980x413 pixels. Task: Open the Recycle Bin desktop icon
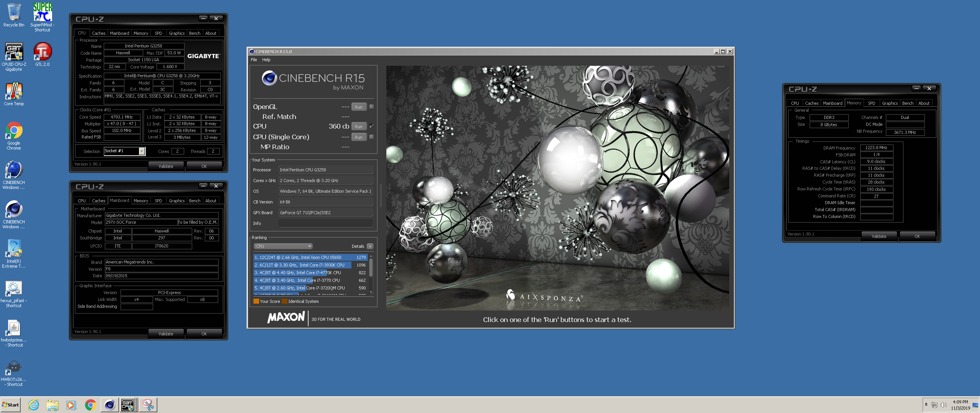coord(14,15)
